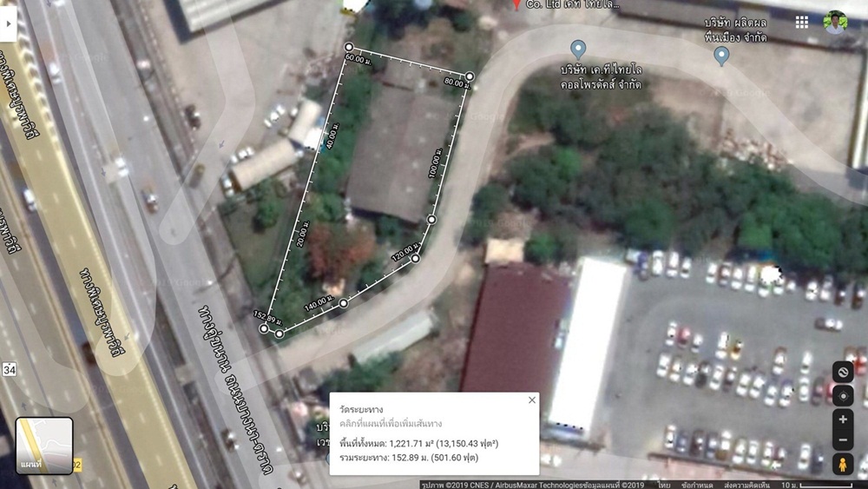Expand the collapsed side panel arrow
The width and height of the screenshot is (868, 489).
coord(8,23)
